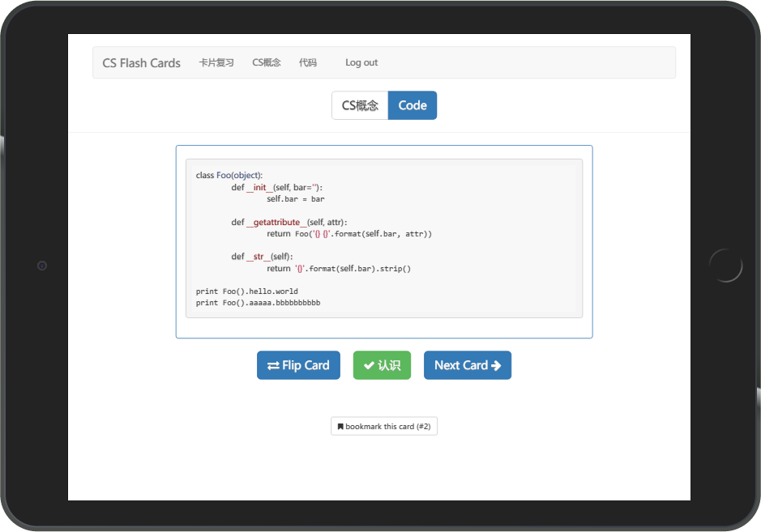
Task: Click the next arrow to advance to another card
Action: tap(468, 365)
